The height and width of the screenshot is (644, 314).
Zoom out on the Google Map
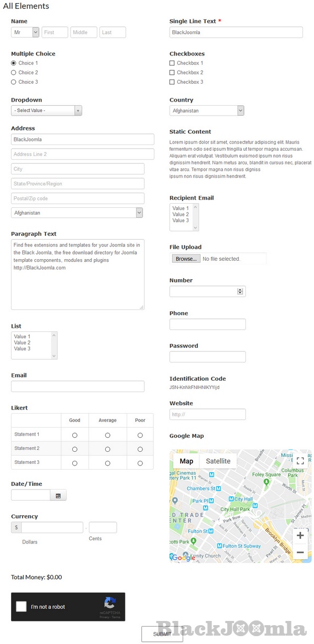(x=300, y=552)
